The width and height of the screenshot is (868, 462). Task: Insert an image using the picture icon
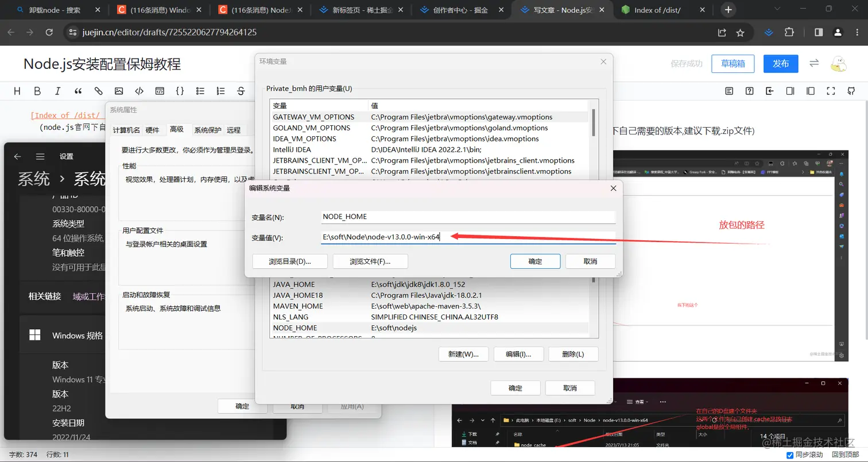tap(119, 91)
